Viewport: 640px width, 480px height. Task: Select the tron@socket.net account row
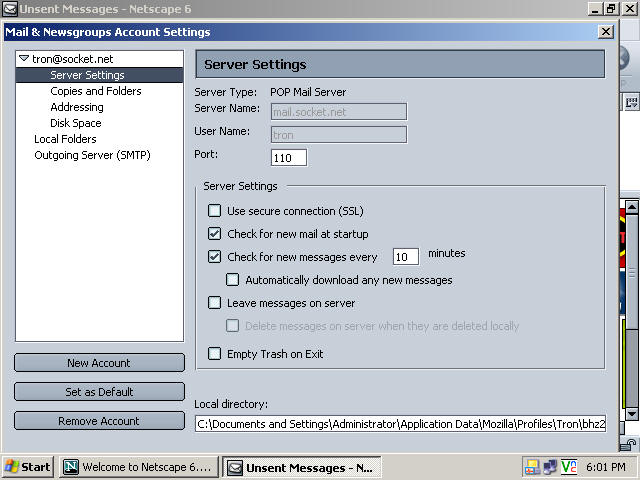click(99, 59)
